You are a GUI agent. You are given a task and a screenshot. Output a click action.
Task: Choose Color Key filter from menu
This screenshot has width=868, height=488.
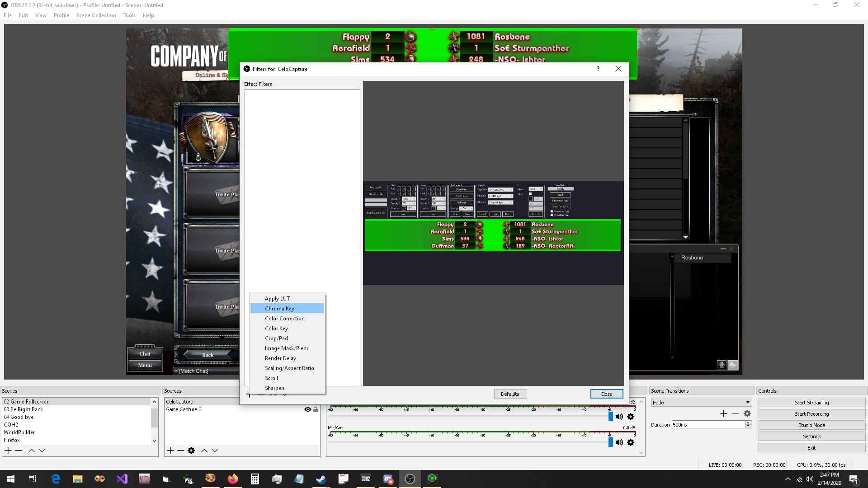pyautogui.click(x=287, y=328)
